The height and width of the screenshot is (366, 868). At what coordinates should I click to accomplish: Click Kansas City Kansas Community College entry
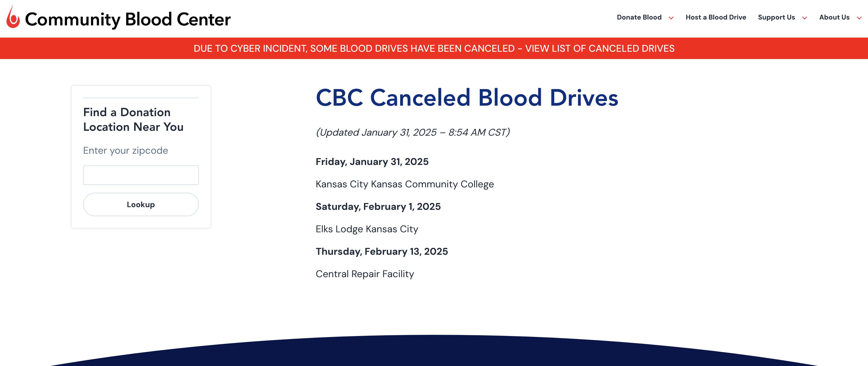[x=404, y=184]
